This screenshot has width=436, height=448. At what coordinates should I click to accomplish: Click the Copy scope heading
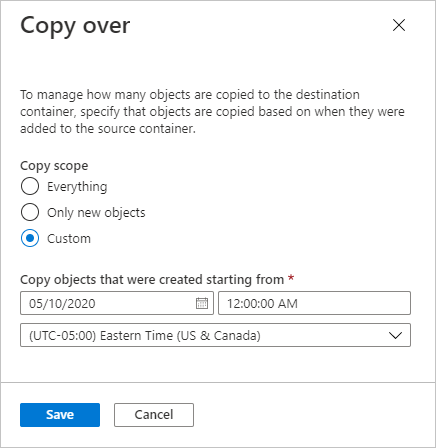point(54,166)
